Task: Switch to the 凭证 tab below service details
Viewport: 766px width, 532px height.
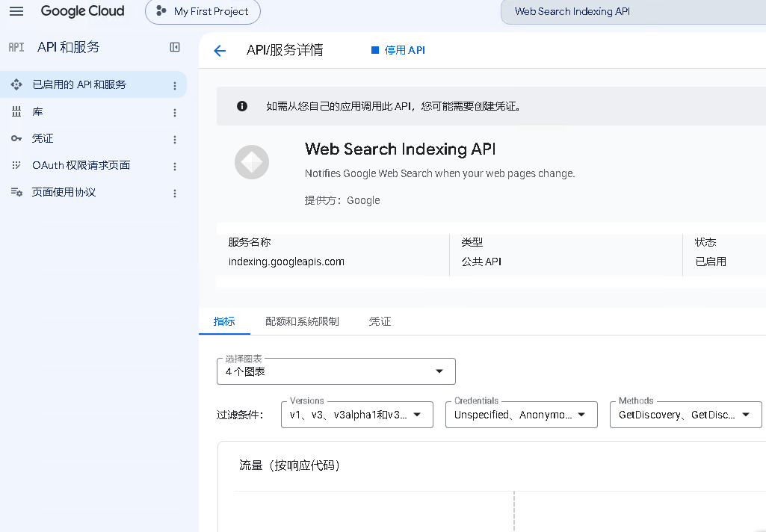Action: pos(380,321)
